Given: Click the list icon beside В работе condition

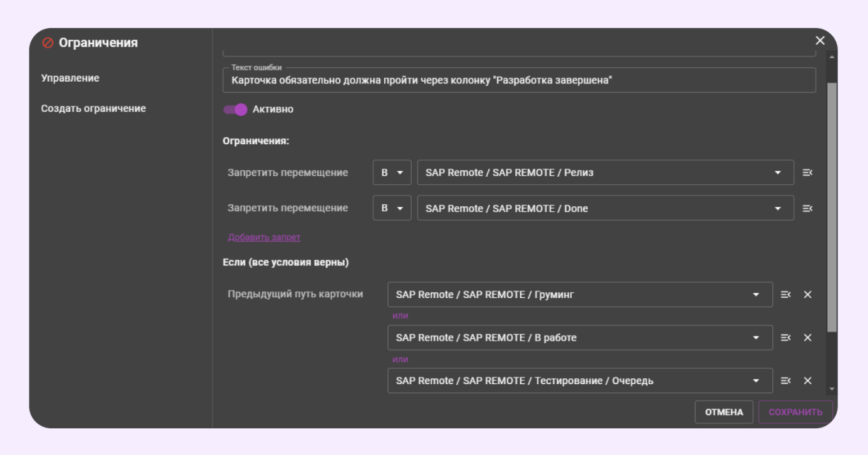Looking at the screenshot, I should coord(786,338).
